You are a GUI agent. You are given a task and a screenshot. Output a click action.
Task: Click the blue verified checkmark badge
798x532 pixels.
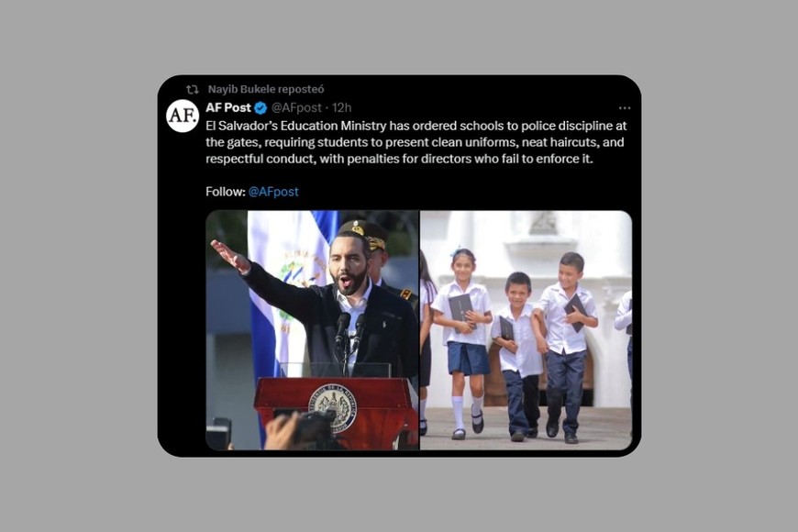coord(260,108)
